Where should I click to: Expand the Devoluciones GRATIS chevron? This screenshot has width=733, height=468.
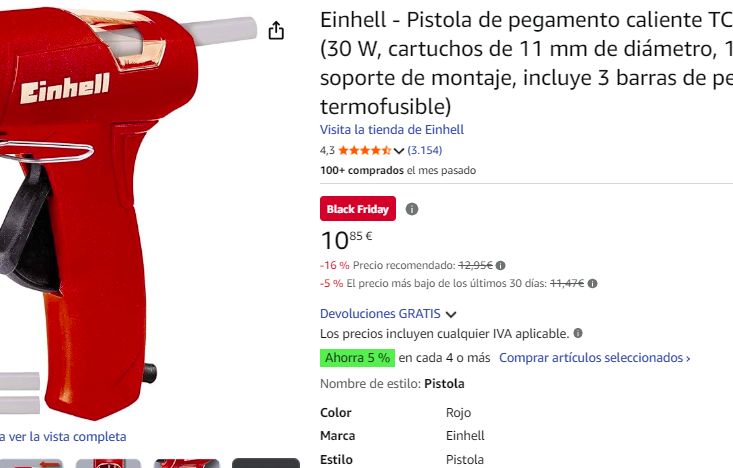click(451, 314)
